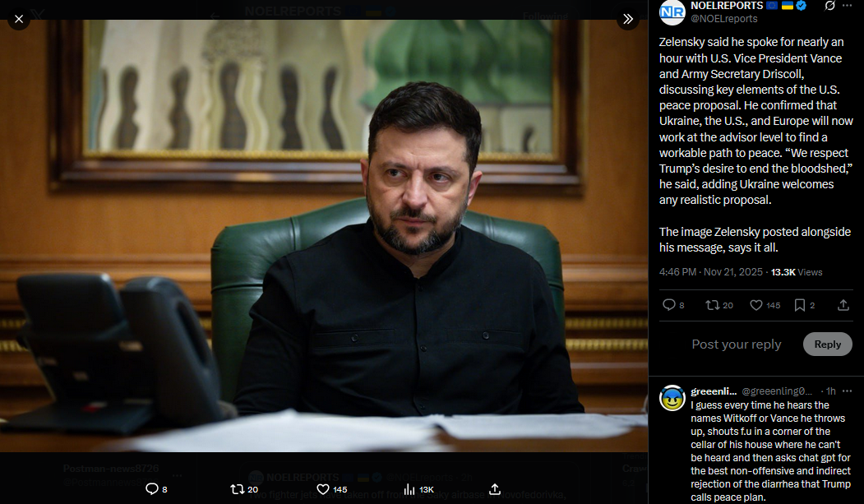This screenshot has height=504, width=864.
Task: Open the 4:46 PM Nov 21, 2025 timestamp
Action: click(x=711, y=272)
